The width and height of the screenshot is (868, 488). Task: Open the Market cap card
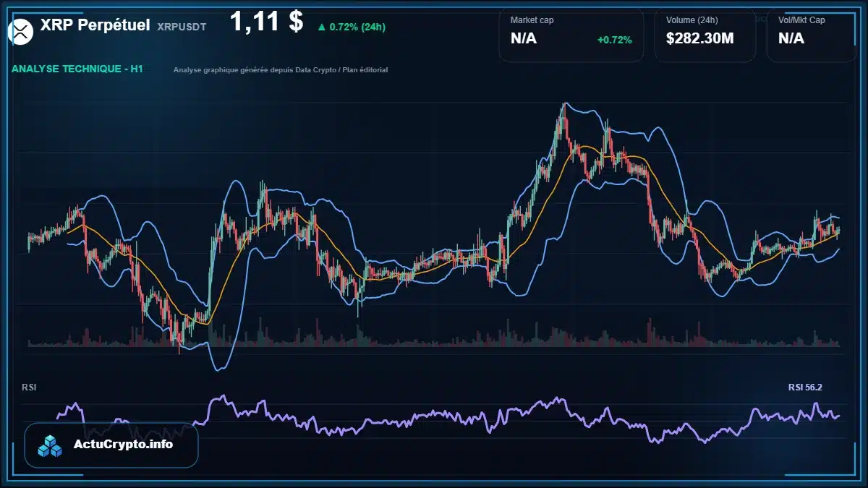571,35
